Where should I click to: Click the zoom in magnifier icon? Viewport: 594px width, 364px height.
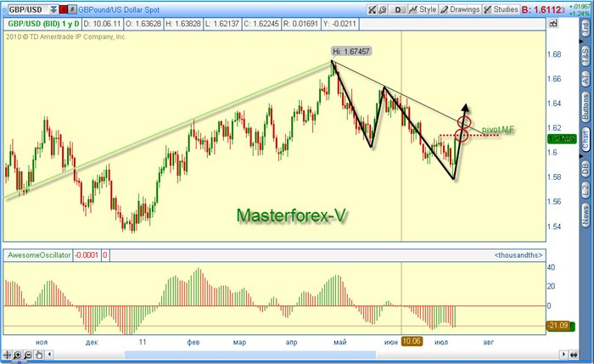pyautogui.click(x=18, y=355)
